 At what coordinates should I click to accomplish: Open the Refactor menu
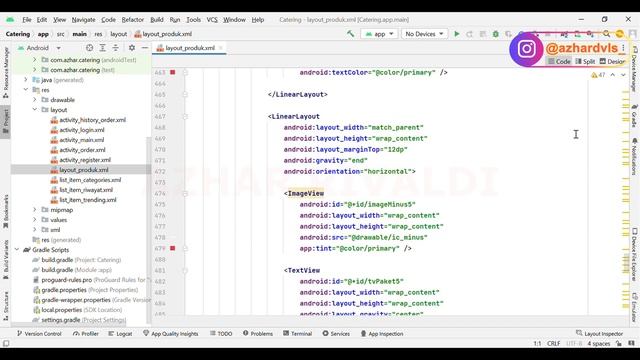click(133, 20)
